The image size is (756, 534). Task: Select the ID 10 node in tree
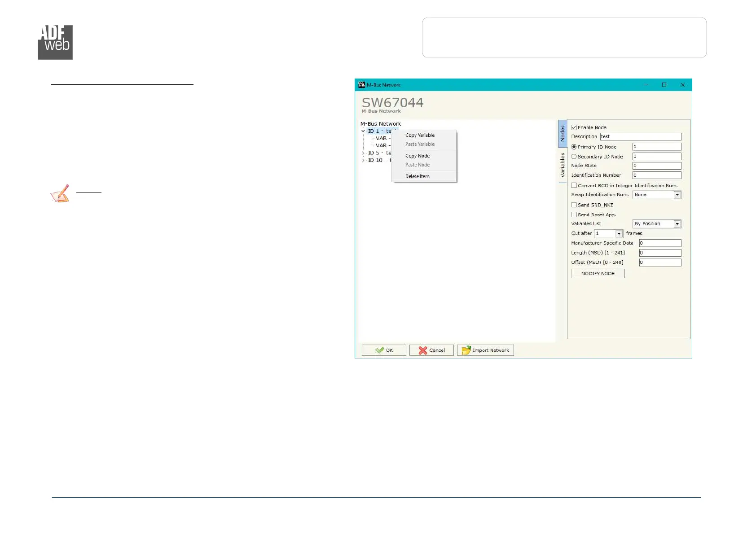[x=380, y=160]
